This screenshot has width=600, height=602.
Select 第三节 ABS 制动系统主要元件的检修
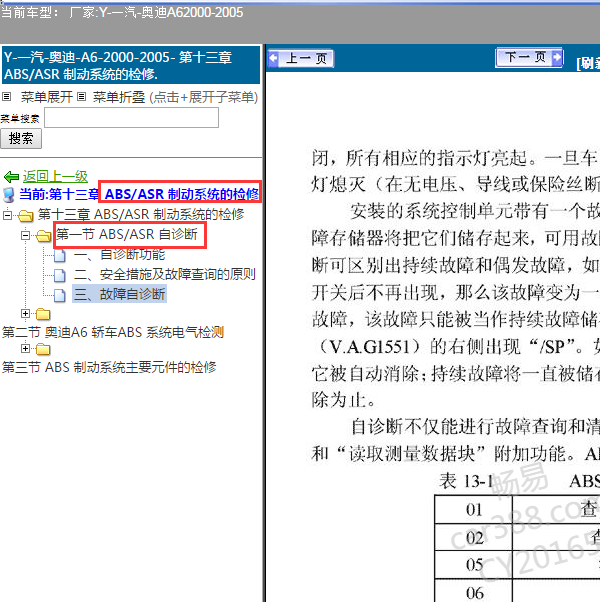[x=109, y=367]
